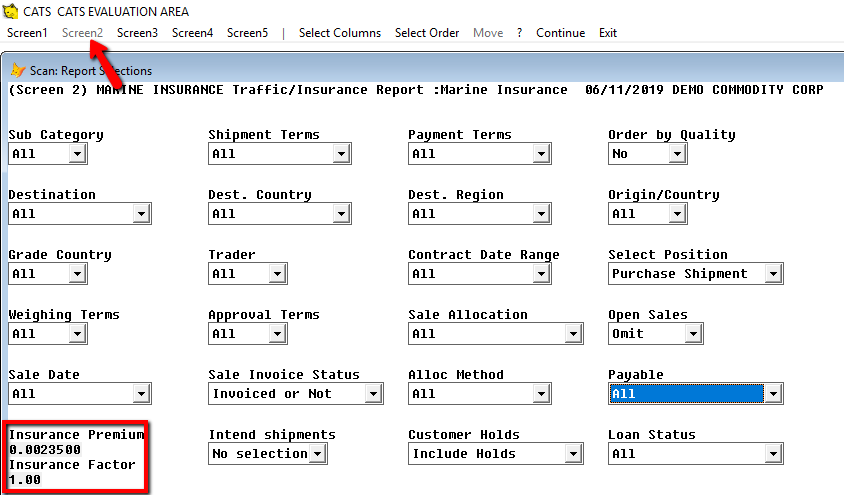Click Continue in the menu bar
844x495 pixels.
coord(560,33)
